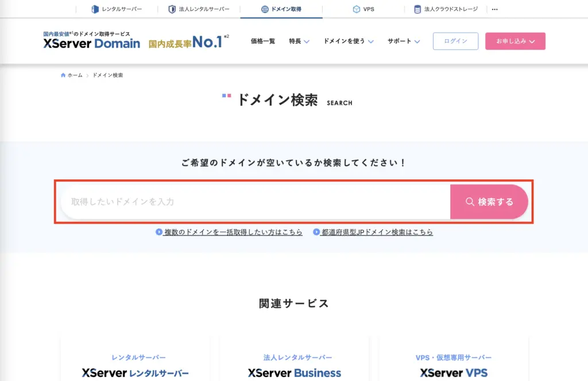
Task: Click the cube icon beside VPS
Action: click(356, 9)
